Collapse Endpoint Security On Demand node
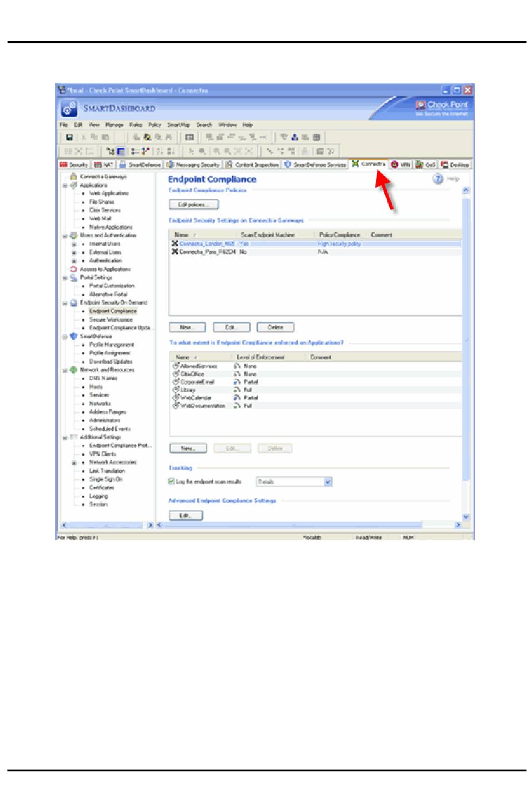Screen dimensions: 528x812 pos(65,303)
